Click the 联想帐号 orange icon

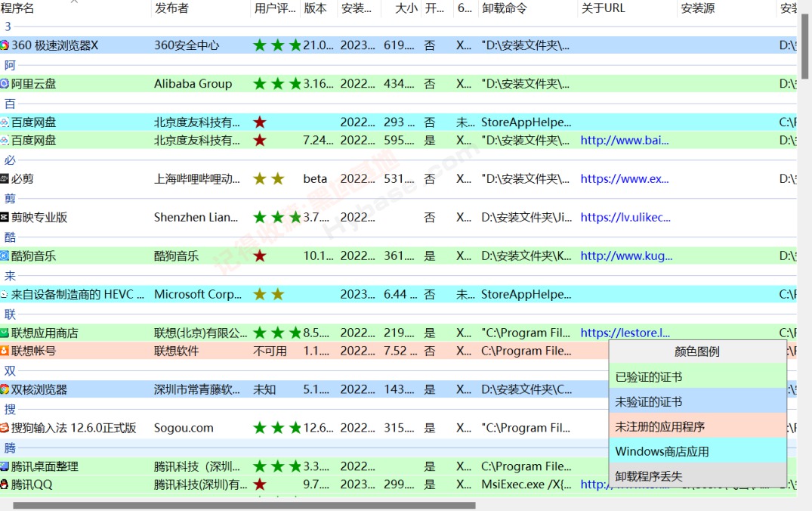(x=4, y=351)
